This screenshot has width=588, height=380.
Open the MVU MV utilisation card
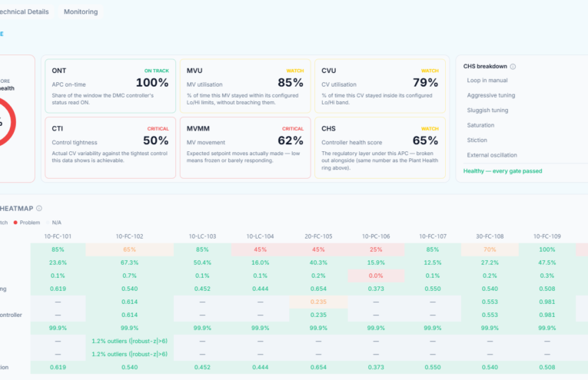pos(245,86)
